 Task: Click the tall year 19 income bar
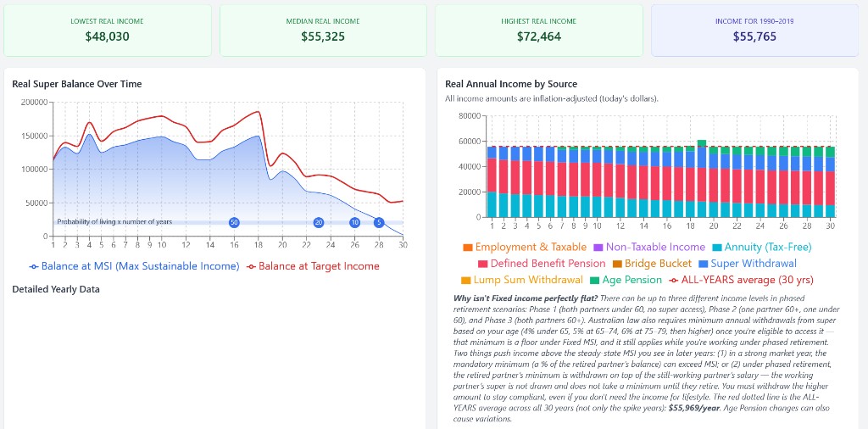click(701, 179)
